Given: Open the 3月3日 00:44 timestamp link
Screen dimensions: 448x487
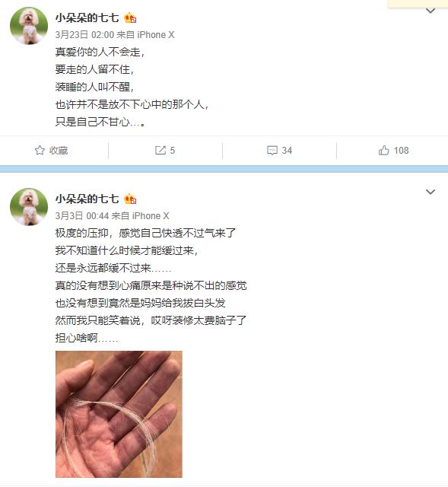Looking at the screenshot, I should 82,215.
